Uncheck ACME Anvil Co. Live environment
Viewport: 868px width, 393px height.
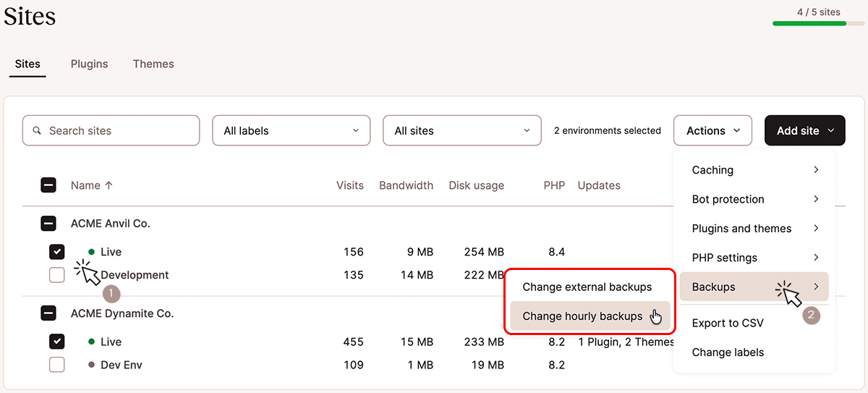click(x=56, y=252)
